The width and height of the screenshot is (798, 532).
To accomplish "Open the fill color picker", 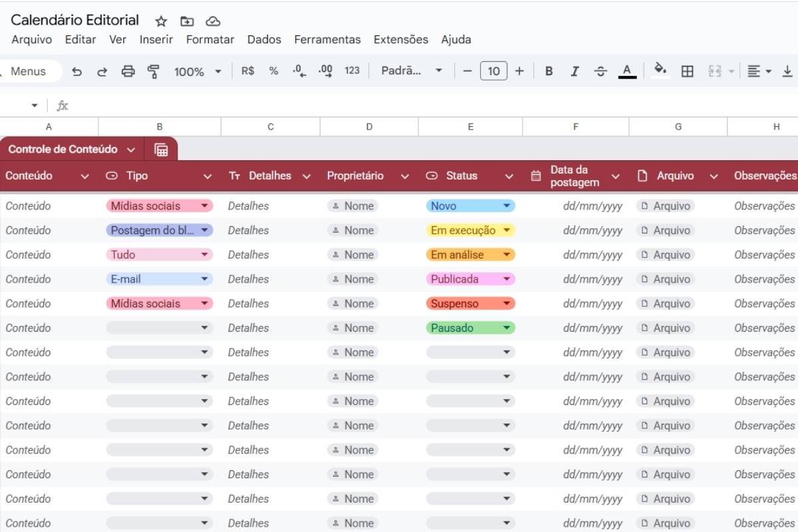I will tap(660, 70).
